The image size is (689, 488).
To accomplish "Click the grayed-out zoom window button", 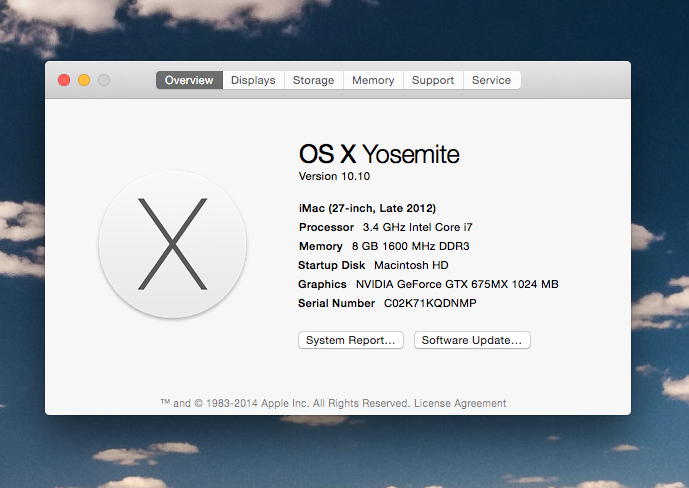I will coord(104,80).
